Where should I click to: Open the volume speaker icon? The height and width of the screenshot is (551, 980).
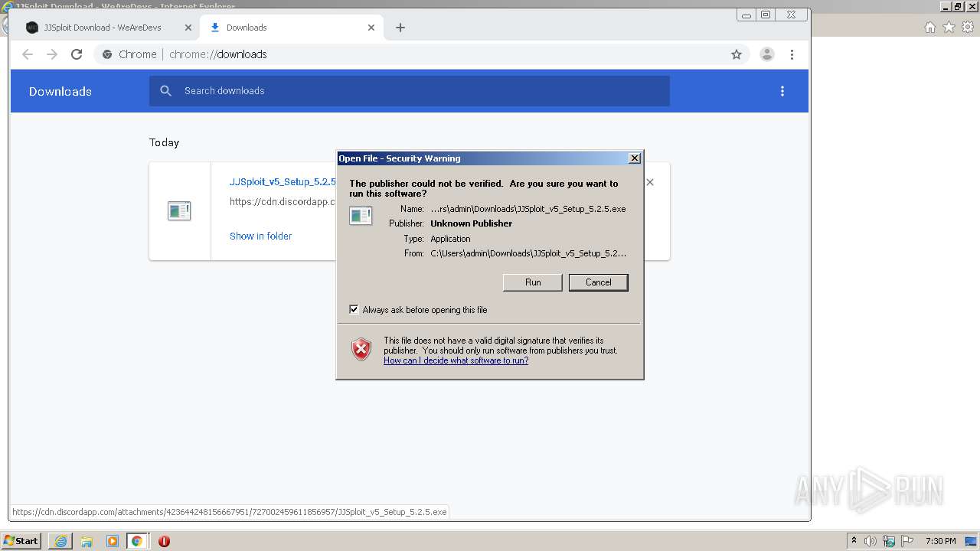870,541
